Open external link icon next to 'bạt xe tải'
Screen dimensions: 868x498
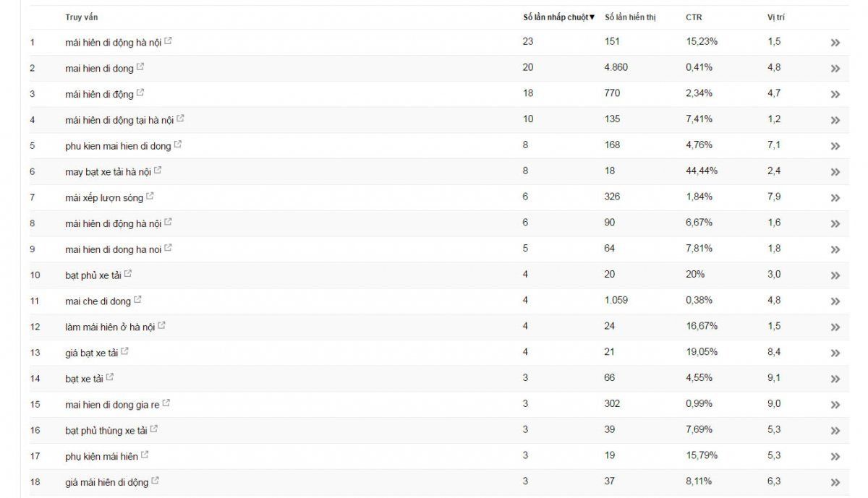pyautogui.click(x=110, y=377)
